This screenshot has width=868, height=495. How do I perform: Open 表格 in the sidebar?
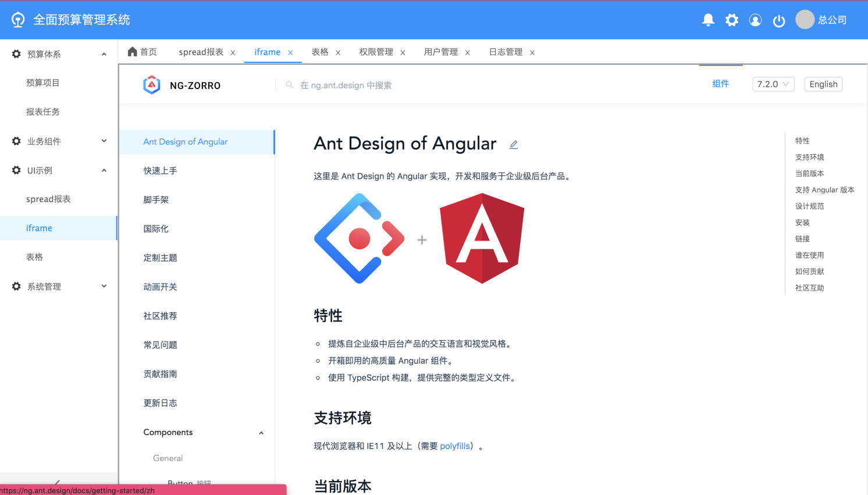coord(35,257)
